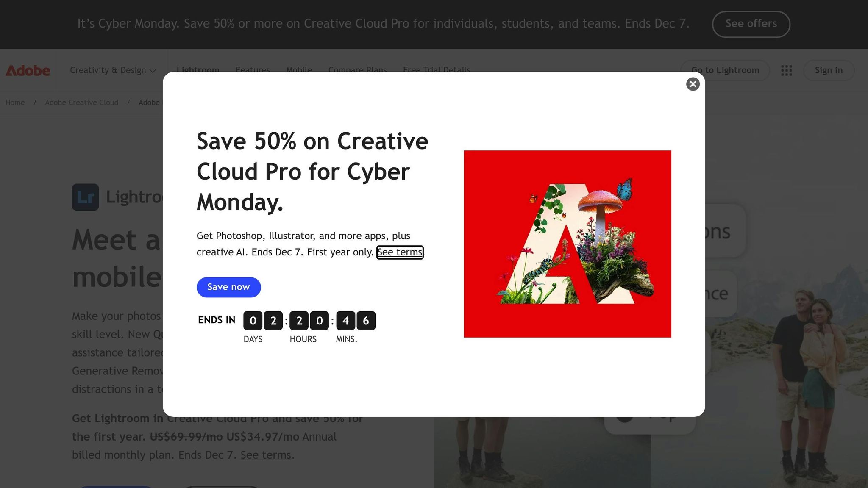This screenshot has height=488, width=868.
Task: Go to Home breadcrumb link
Action: click(15, 103)
